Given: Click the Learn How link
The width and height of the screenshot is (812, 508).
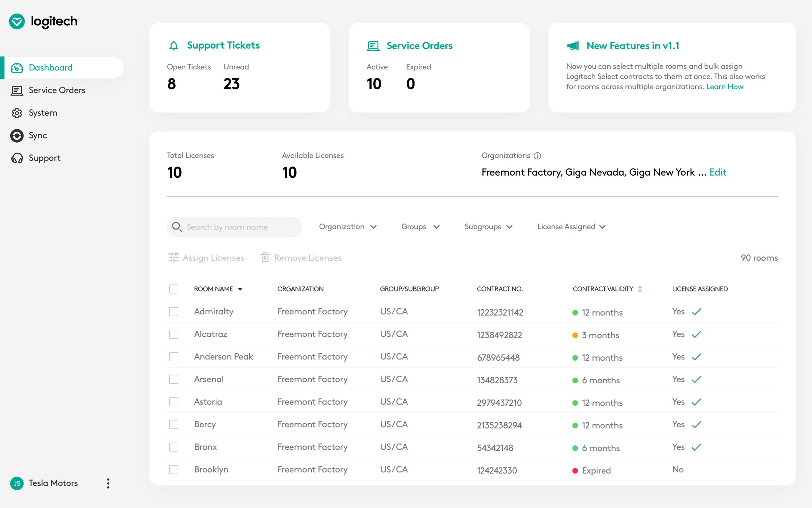Looking at the screenshot, I should click(x=725, y=87).
